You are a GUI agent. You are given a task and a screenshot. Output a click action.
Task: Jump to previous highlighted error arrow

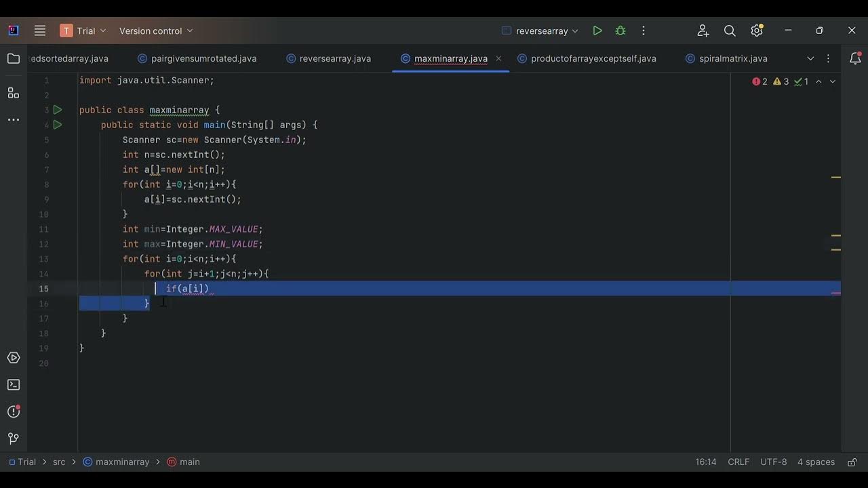pyautogui.click(x=818, y=81)
